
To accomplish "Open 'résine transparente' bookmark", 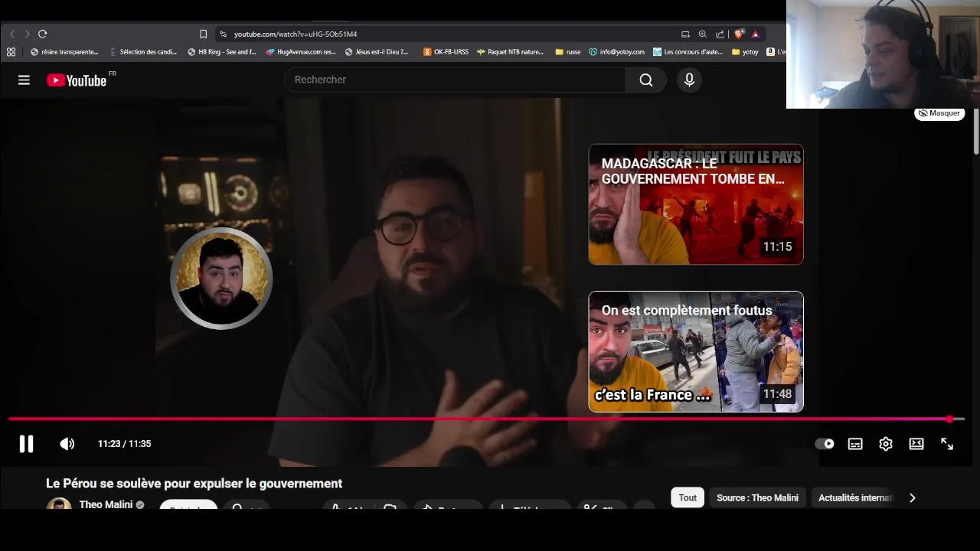I will (x=64, y=52).
